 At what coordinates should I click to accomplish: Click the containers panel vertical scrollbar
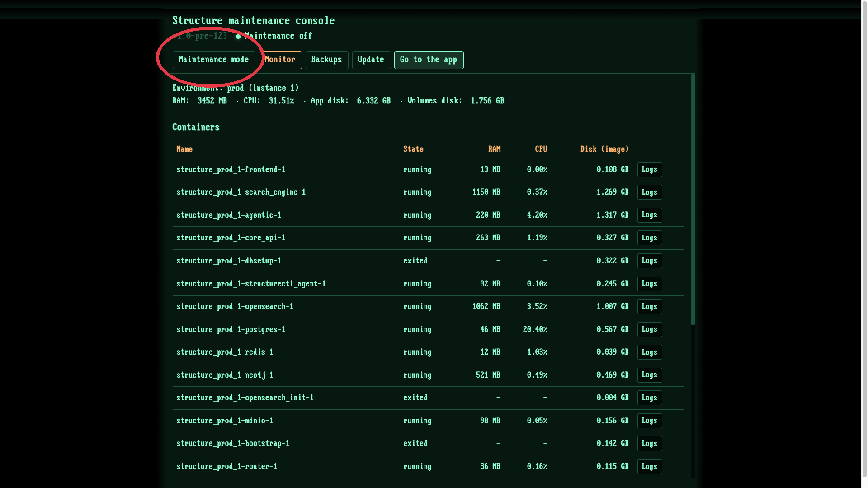point(693,199)
